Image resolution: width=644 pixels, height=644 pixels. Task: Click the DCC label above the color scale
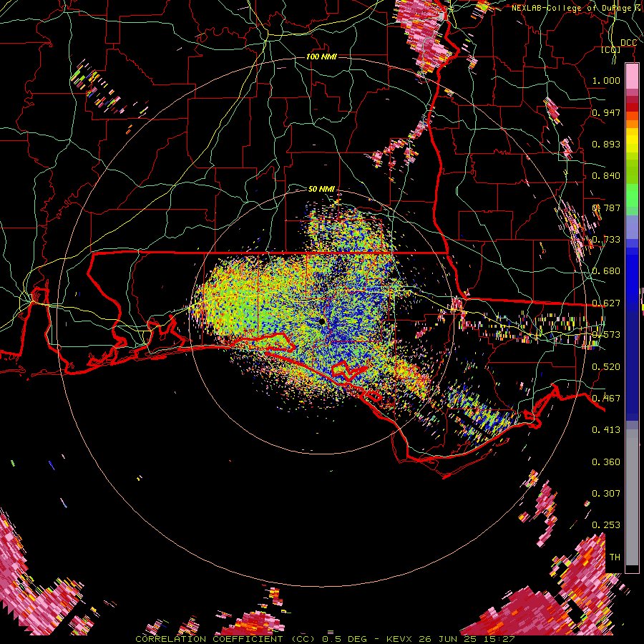click(x=628, y=43)
